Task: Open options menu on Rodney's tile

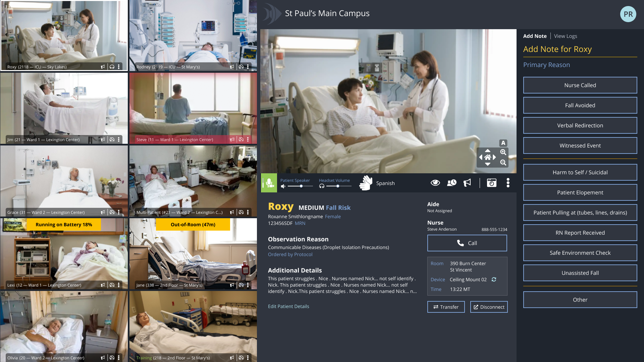Action: pyautogui.click(x=248, y=67)
